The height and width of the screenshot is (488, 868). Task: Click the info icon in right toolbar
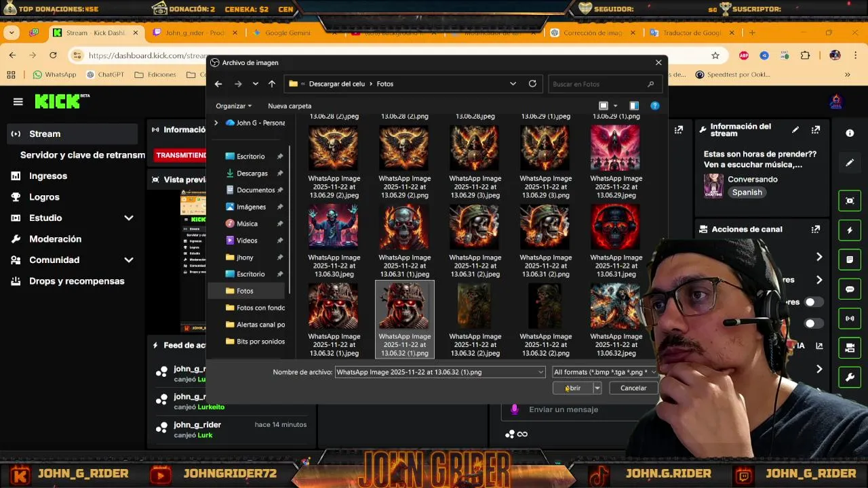[x=850, y=134]
